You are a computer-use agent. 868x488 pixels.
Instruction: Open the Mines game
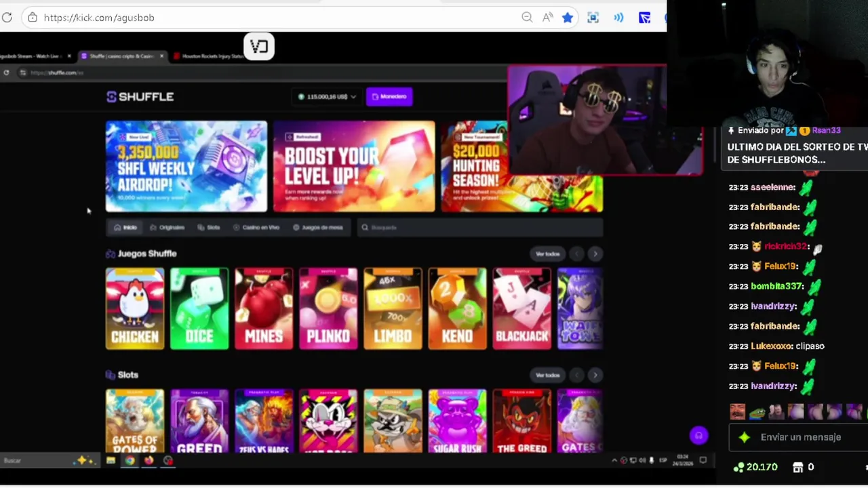coord(264,309)
